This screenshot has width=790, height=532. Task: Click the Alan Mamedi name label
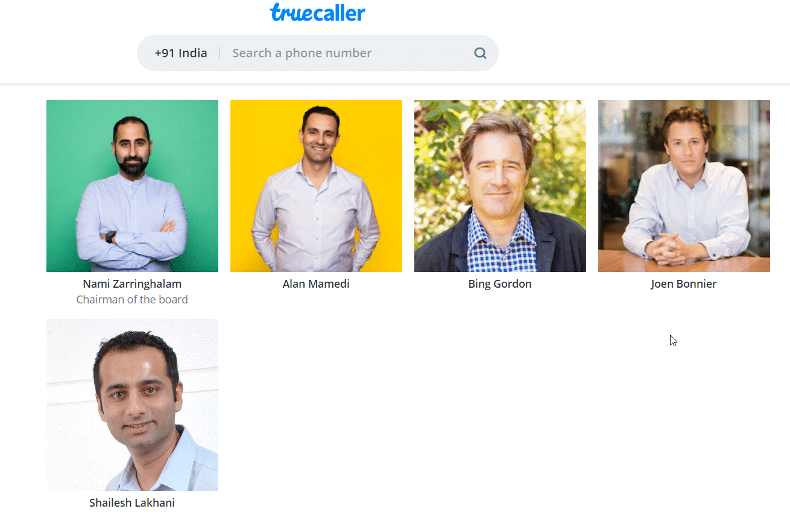[x=316, y=283]
